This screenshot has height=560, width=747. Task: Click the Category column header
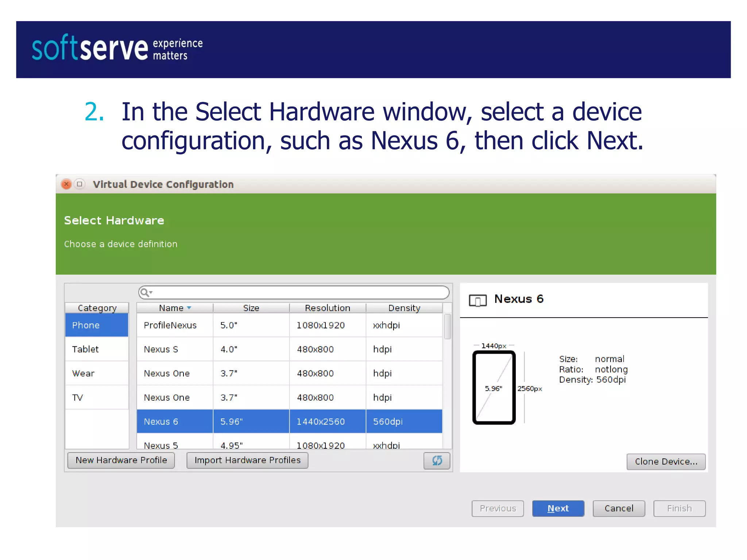pyautogui.click(x=97, y=308)
